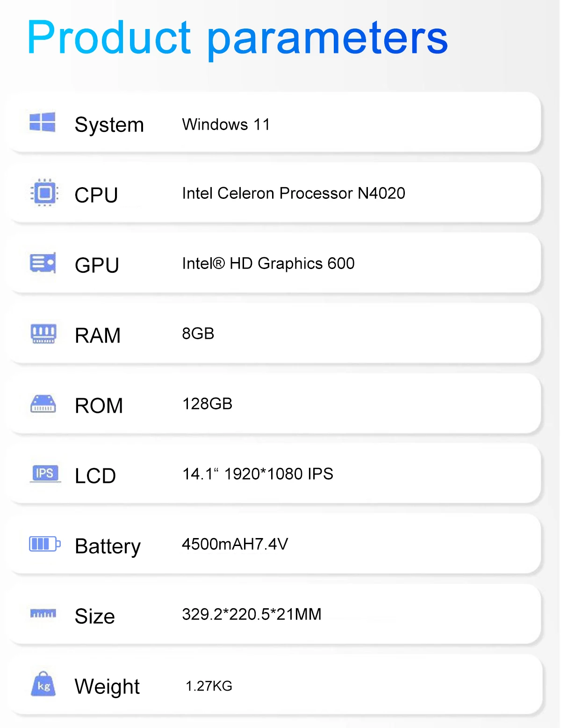Click the 'Size' label
561x728 pixels.
[x=95, y=616]
